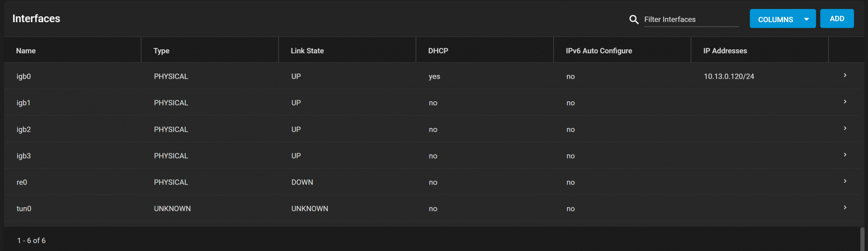Sort by IP Addresses column header
This screenshot has width=868, height=251.
(x=725, y=51)
